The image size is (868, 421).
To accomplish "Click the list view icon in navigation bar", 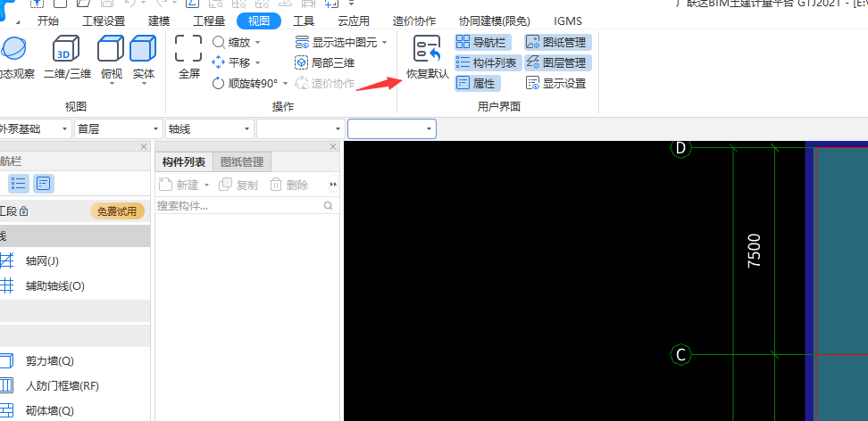I will point(19,183).
